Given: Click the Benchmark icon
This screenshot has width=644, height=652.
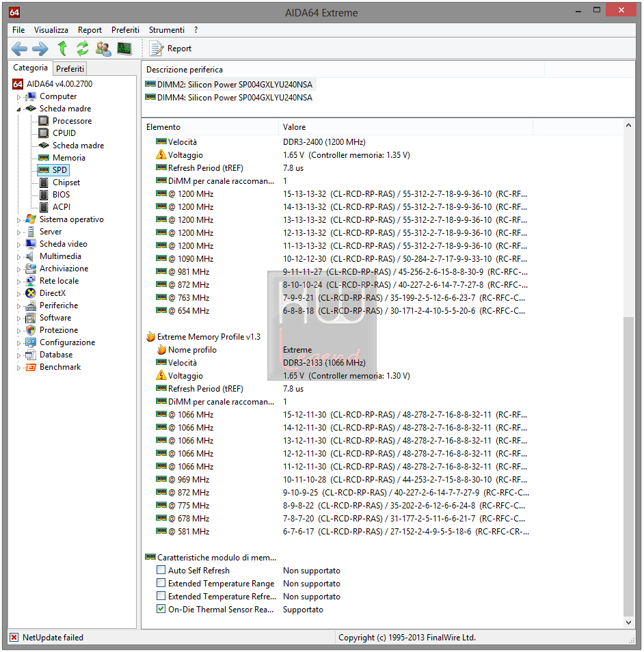Looking at the screenshot, I should (30, 367).
